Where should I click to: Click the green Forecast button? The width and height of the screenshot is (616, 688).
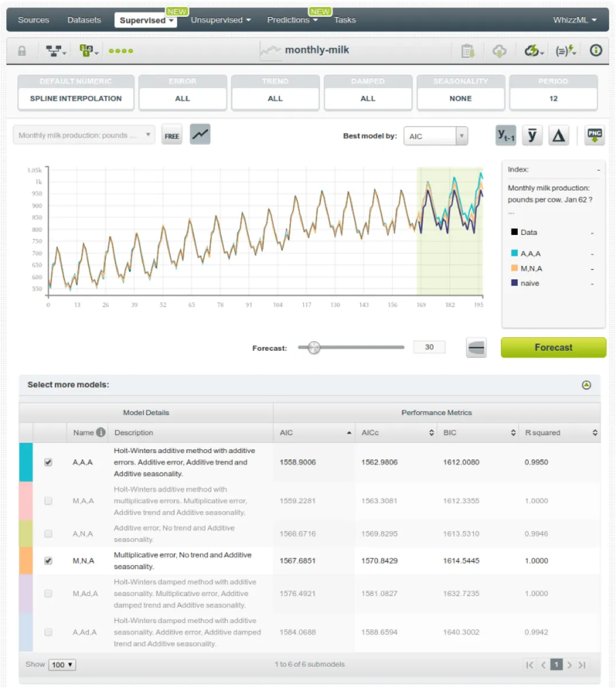553,347
